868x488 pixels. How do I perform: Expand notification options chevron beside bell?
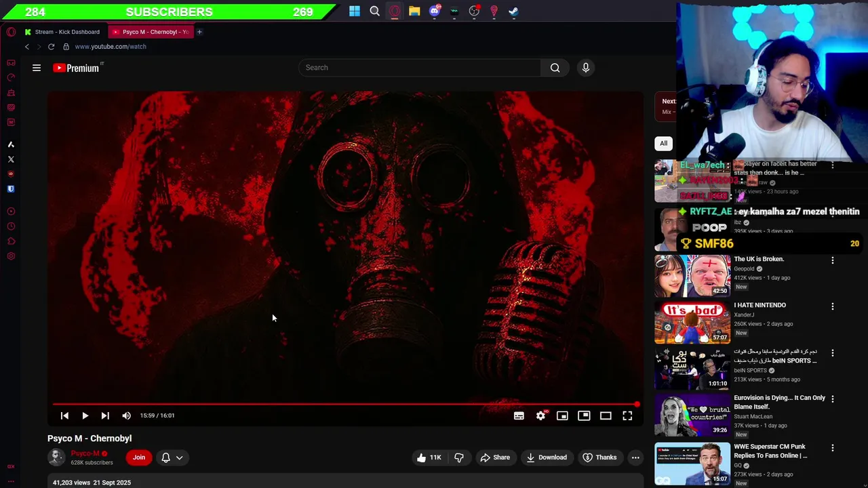point(180,457)
